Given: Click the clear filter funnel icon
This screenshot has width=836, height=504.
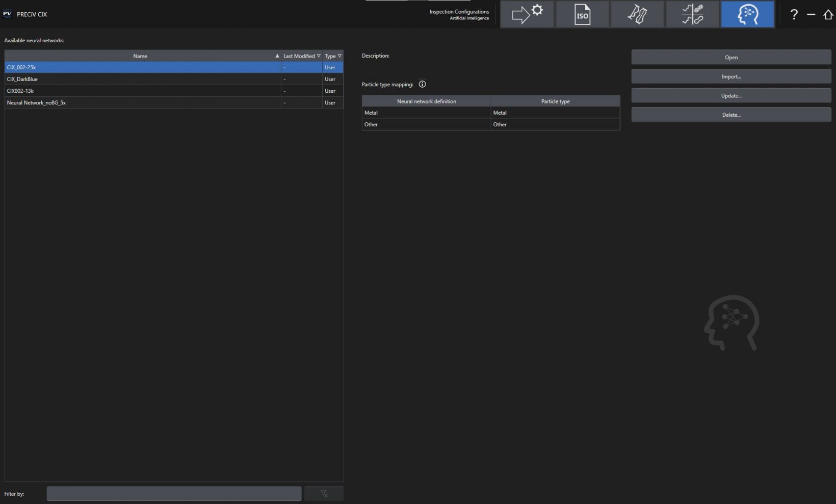Looking at the screenshot, I should coord(324,493).
